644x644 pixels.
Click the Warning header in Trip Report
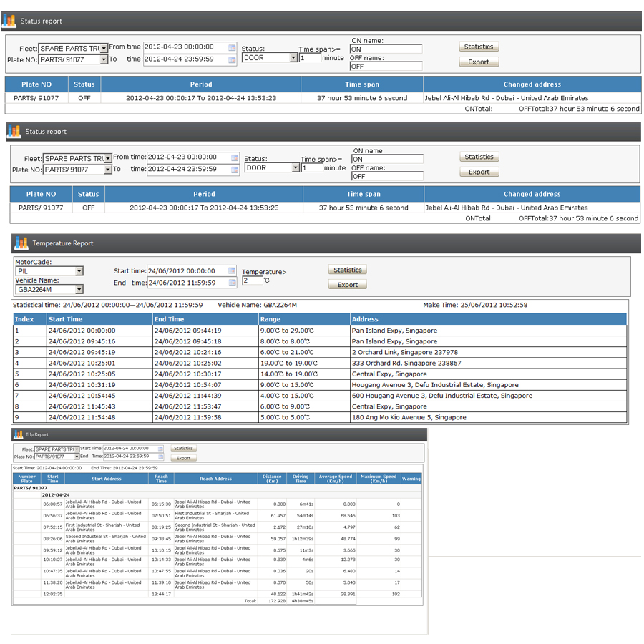tap(411, 479)
